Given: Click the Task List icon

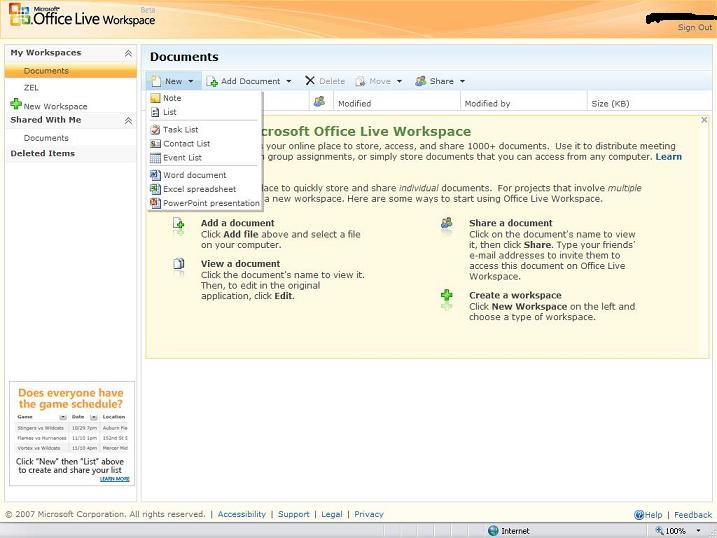Looking at the screenshot, I should pyautogui.click(x=155, y=130).
